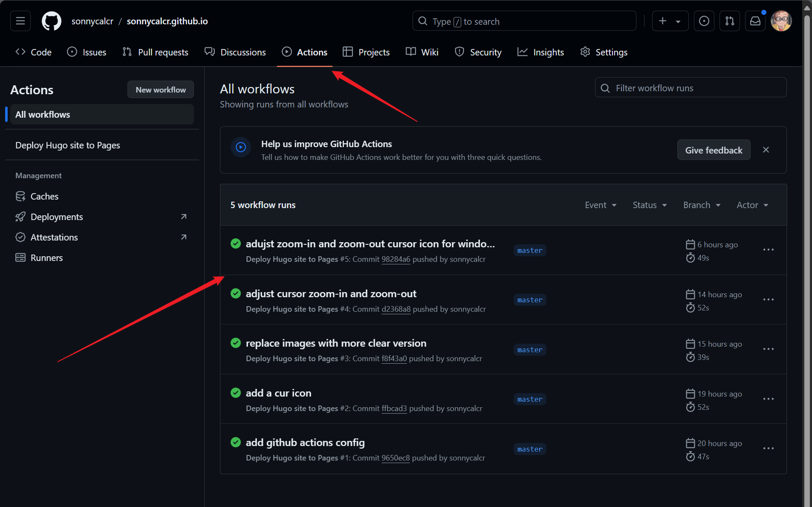
Task: Open the Projects tab
Action: [x=367, y=52]
